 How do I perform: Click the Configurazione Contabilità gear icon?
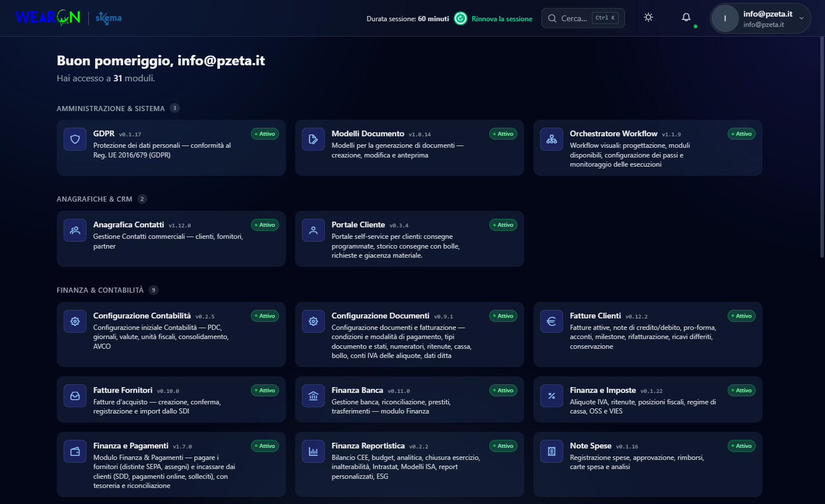pos(75,321)
